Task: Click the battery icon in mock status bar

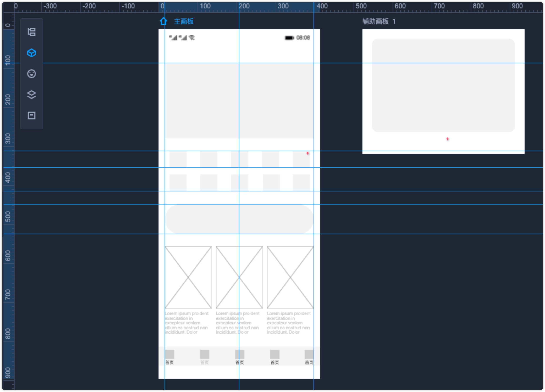Action: (x=289, y=38)
